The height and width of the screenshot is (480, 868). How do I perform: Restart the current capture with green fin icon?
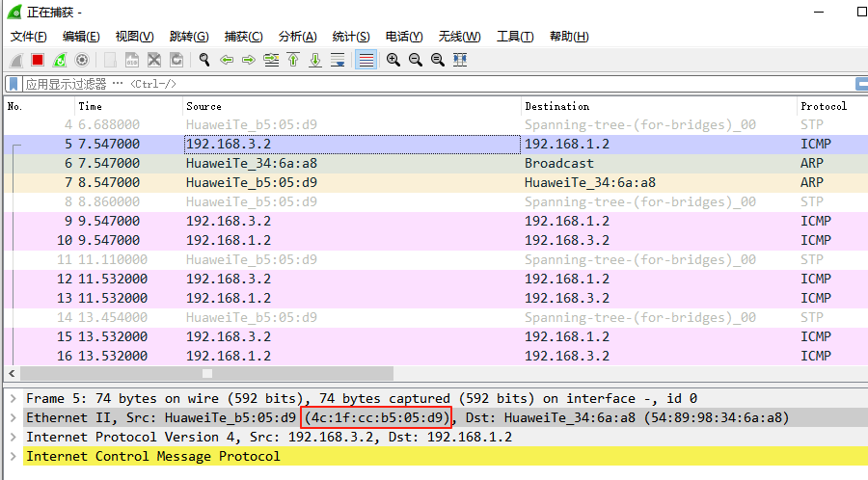60,60
